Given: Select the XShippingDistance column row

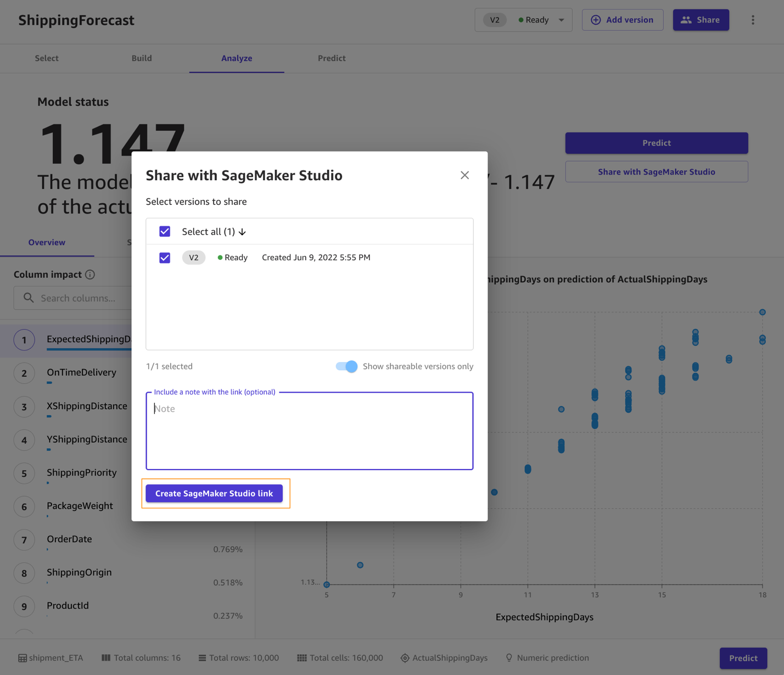Looking at the screenshot, I should 66,407.
